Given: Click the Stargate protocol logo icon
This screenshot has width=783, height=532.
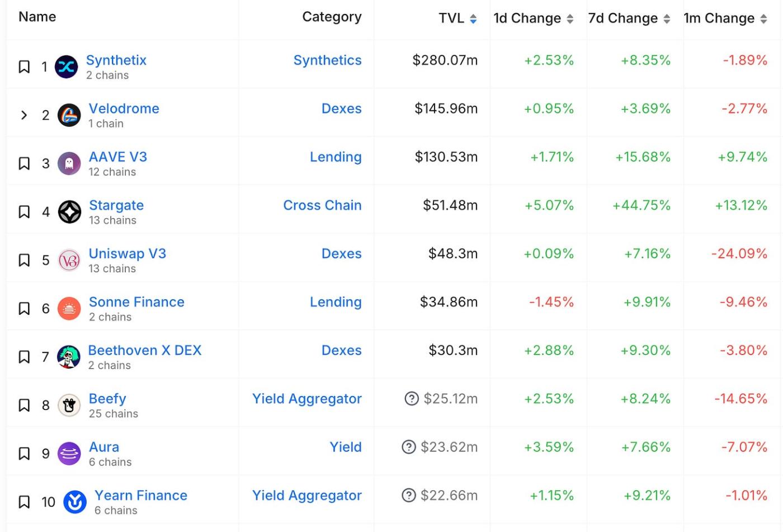Looking at the screenshot, I should pyautogui.click(x=69, y=212).
